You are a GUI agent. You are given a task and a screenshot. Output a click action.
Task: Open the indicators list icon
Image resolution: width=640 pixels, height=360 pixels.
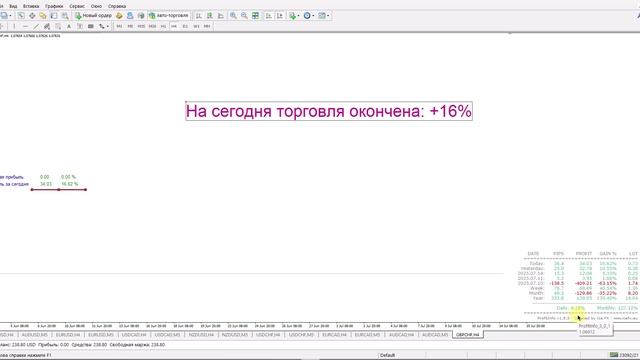[x=293, y=16]
